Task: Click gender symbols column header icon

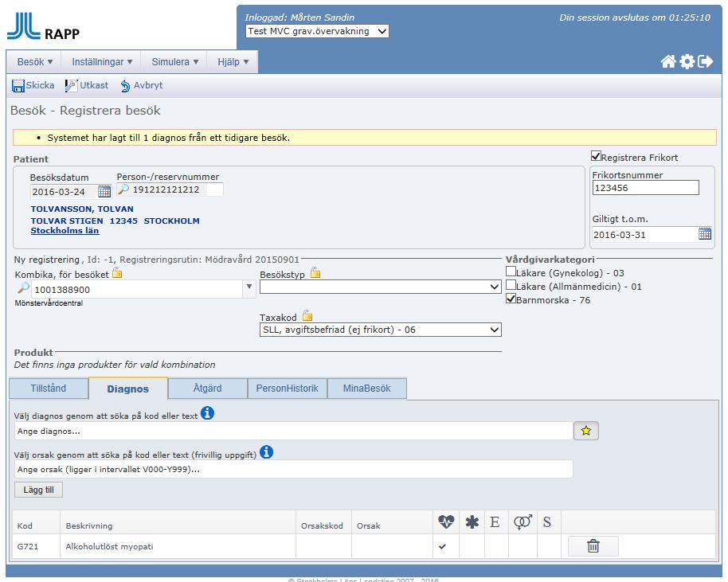Action: [523, 522]
